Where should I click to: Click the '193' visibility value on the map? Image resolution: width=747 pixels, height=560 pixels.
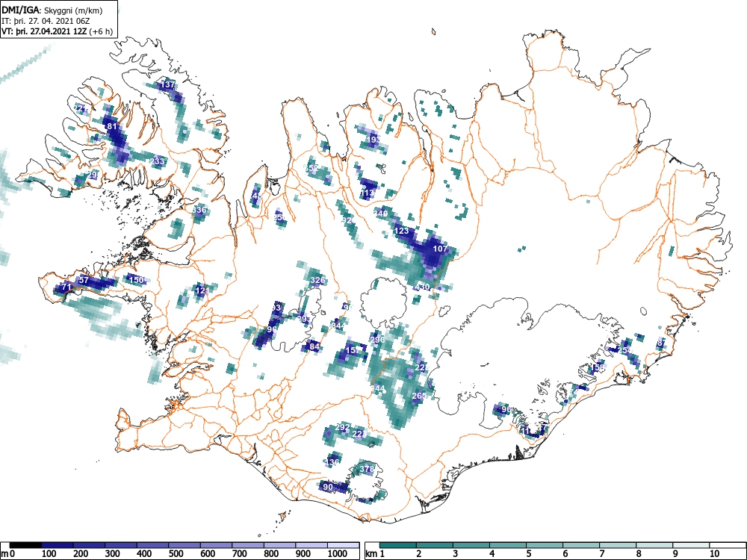coord(373,140)
